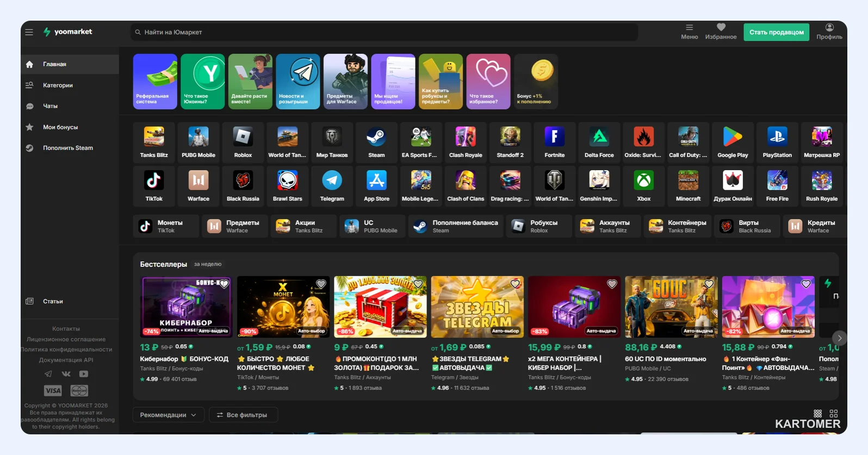Viewport: 868px width, 455px height.
Task: Toggle the favorite heart on x2 МЕГА КОНТЕЙНЕРА
Action: tap(612, 284)
